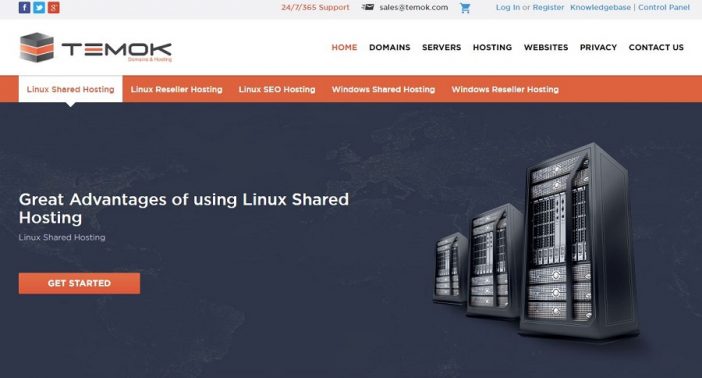The width and height of the screenshot is (702, 378).
Task: Go to the PRIVACY menu item
Action: coord(598,47)
